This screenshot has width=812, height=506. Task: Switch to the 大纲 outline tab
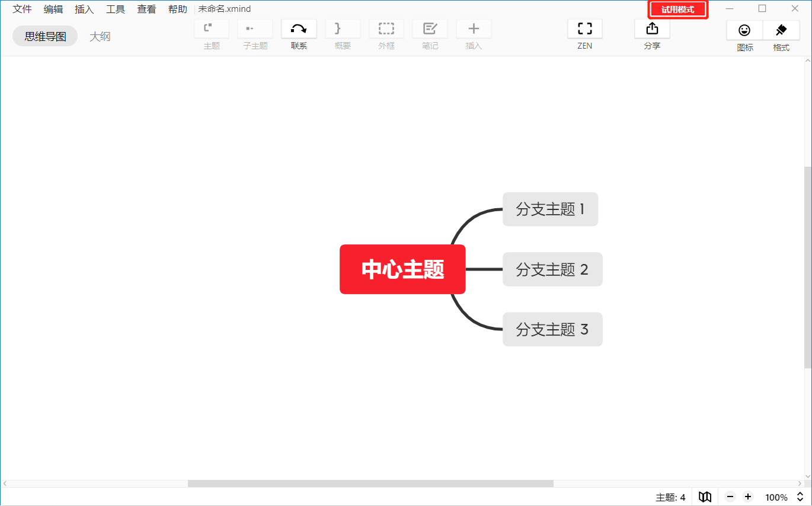(100, 36)
